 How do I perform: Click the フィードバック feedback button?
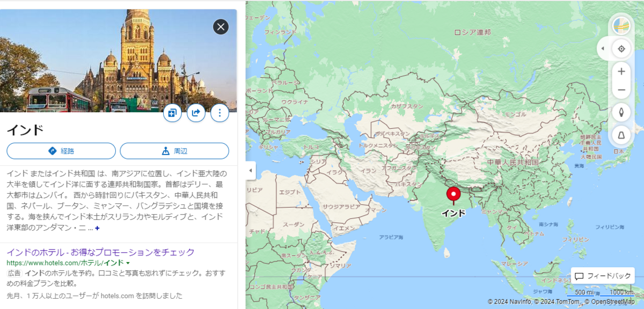(x=603, y=276)
